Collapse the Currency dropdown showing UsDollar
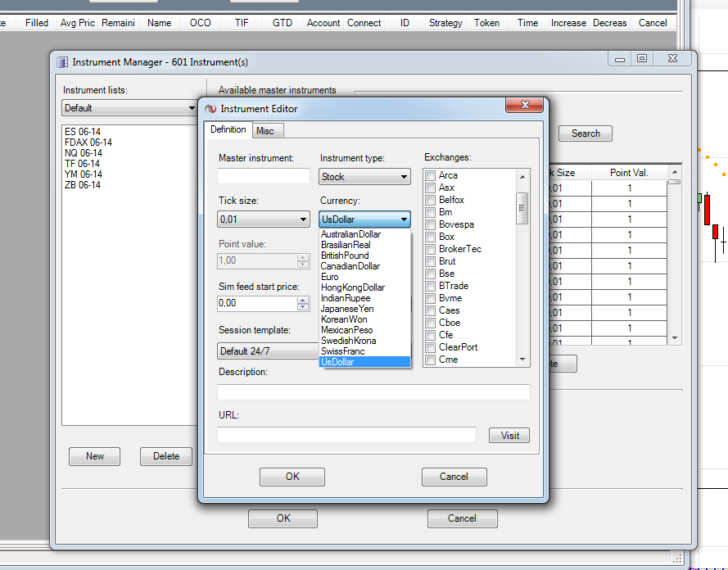The image size is (728, 570). click(x=365, y=219)
